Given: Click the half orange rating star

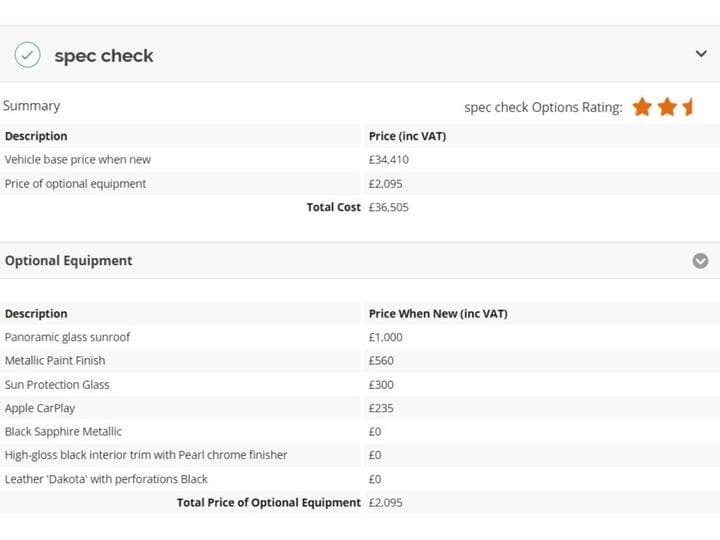Looking at the screenshot, I should (687, 107).
